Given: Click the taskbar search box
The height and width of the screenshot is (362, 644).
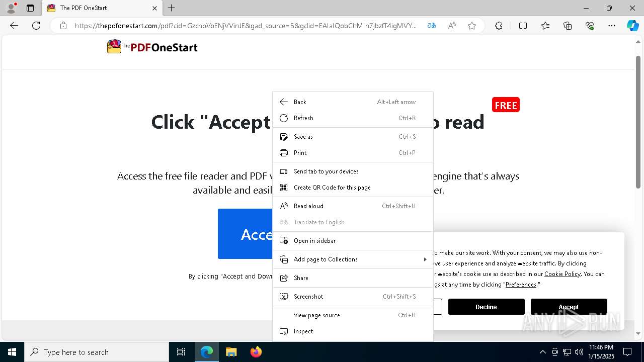Looking at the screenshot, I should click(x=97, y=352).
